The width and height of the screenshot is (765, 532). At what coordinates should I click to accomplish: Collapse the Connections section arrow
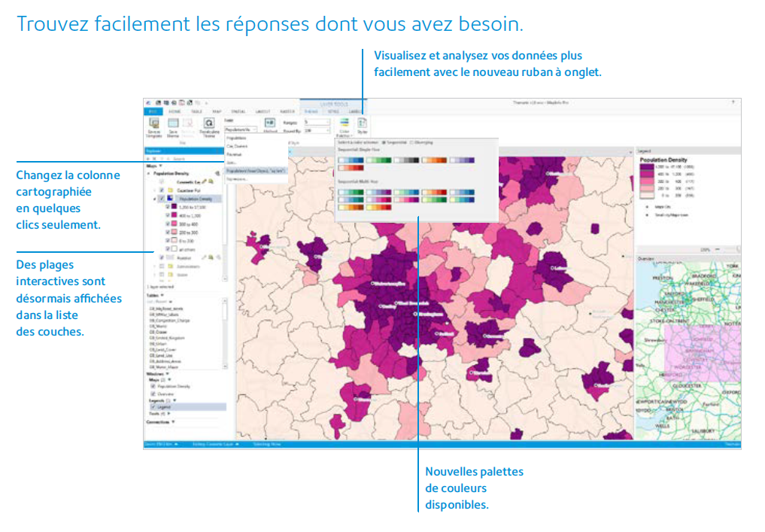pos(173,421)
